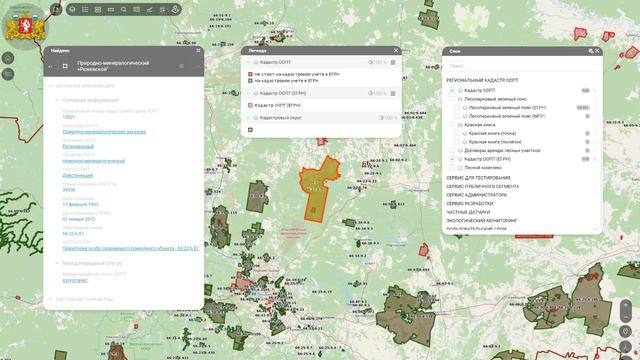Enable Красная книга (полигон) layer checkbox
The width and height of the screenshot is (640, 360).
(x=457, y=142)
